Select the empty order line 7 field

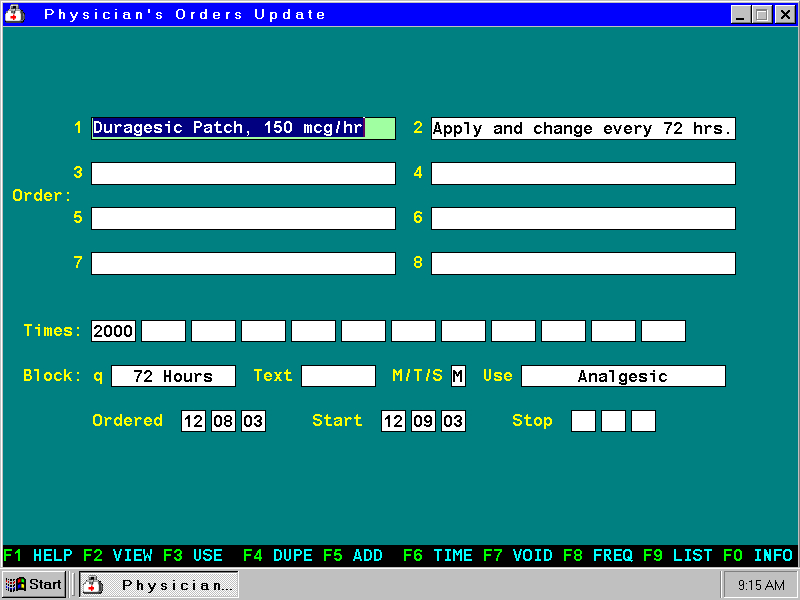tap(243, 263)
